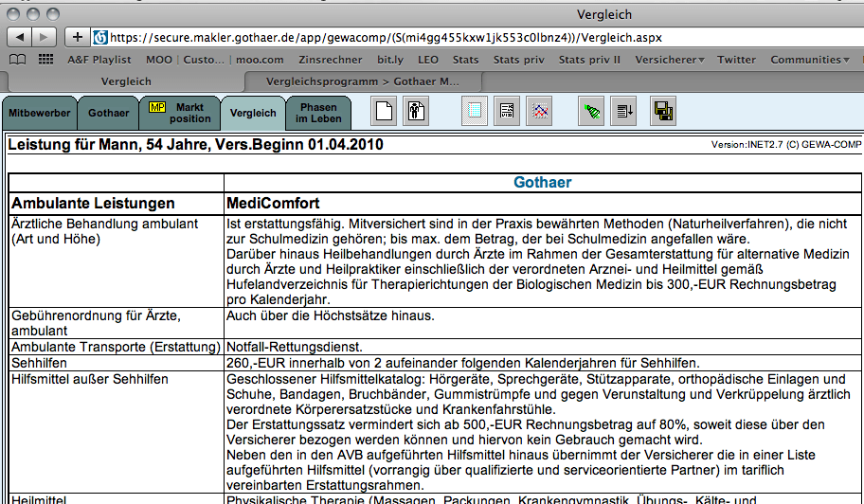Open the Communities bookmarks dropdown
Screen dimensions: 864x504
coord(809,60)
